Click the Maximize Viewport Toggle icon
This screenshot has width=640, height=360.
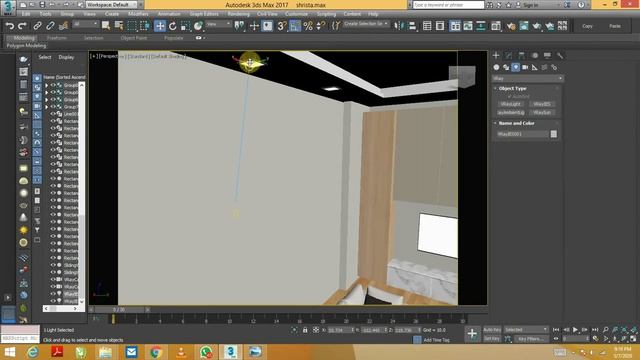click(x=633, y=339)
